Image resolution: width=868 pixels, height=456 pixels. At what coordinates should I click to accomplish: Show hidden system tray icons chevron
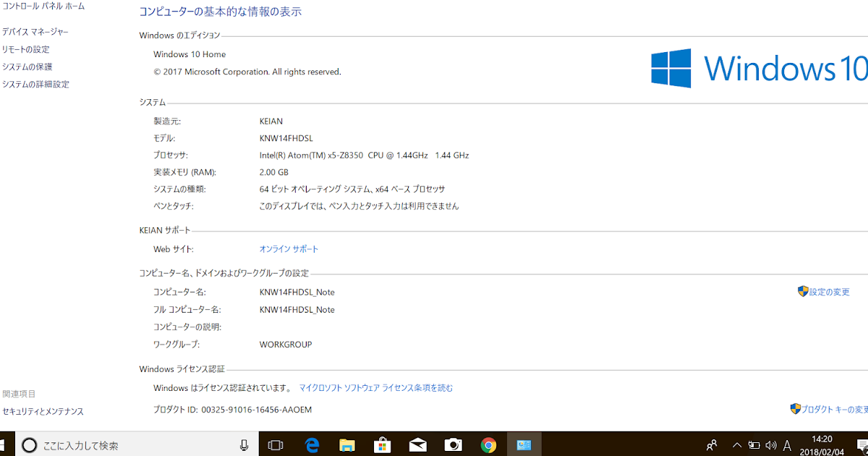[x=737, y=445]
